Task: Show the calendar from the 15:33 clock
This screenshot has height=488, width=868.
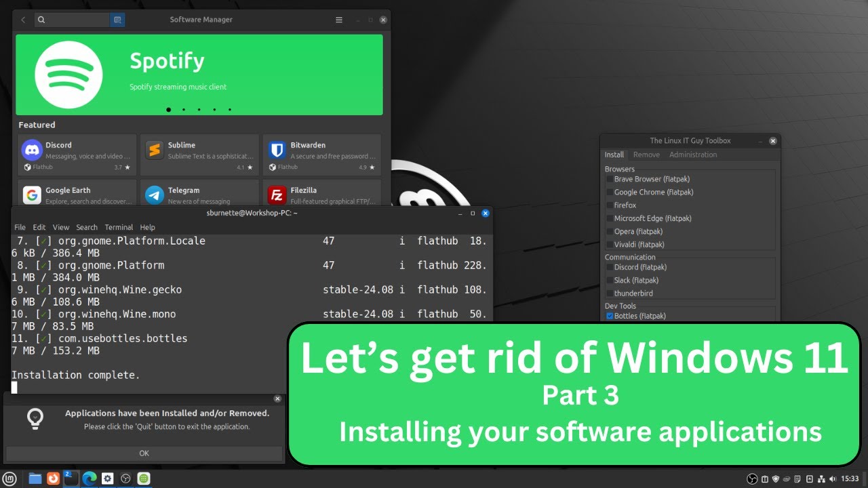Action: (x=850, y=479)
